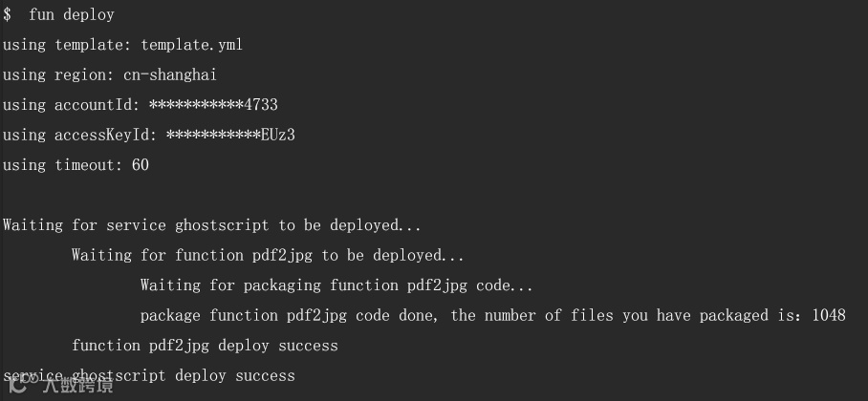This screenshot has width=868, height=401.
Task: Click the timeout value 60
Action: click(141, 165)
